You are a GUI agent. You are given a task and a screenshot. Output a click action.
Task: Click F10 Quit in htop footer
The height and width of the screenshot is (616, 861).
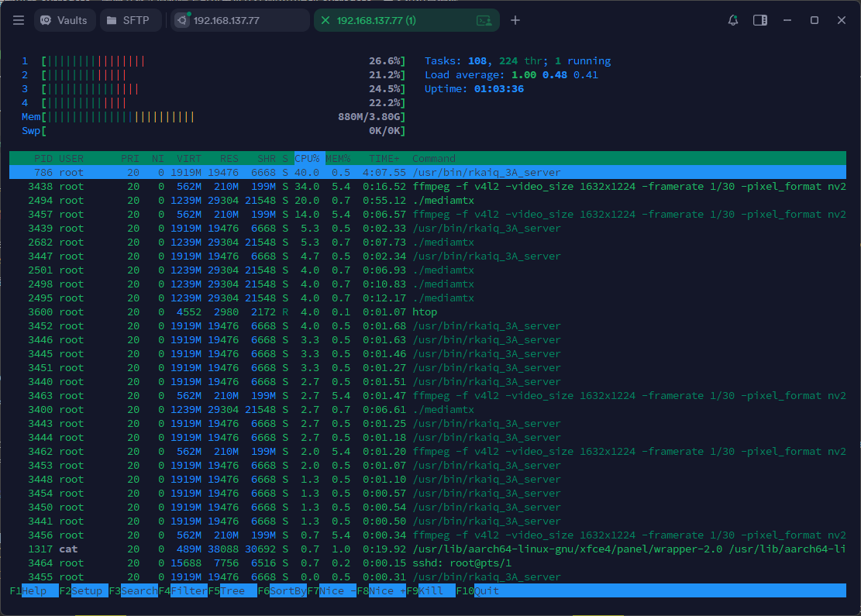point(485,591)
